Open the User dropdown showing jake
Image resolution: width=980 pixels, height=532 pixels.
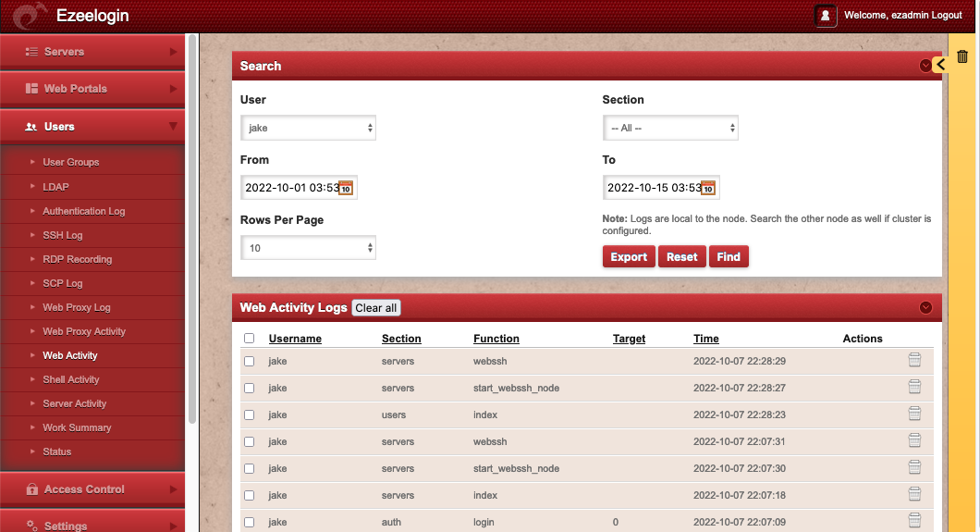click(308, 128)
